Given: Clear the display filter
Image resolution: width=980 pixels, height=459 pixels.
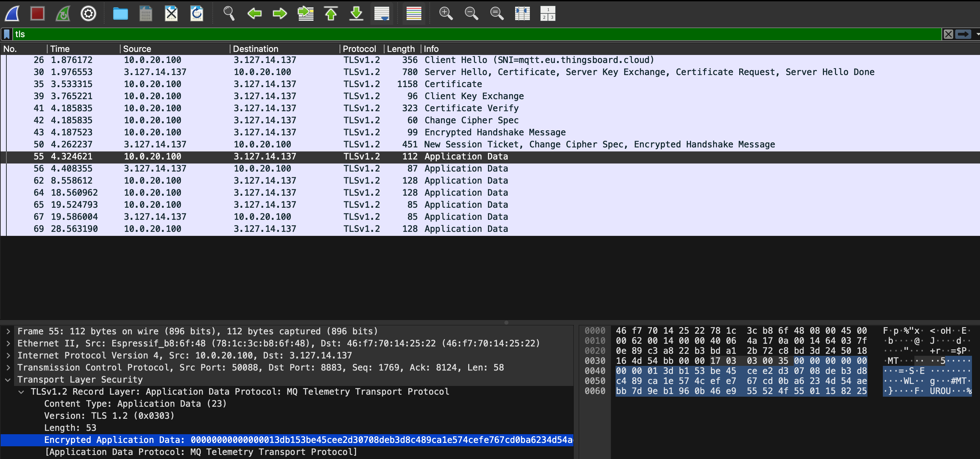Looking at the screenshot, I should point(948,34).
